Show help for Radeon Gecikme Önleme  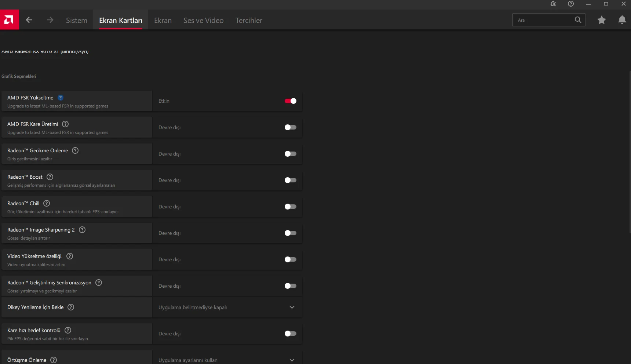tap(75, 150)
